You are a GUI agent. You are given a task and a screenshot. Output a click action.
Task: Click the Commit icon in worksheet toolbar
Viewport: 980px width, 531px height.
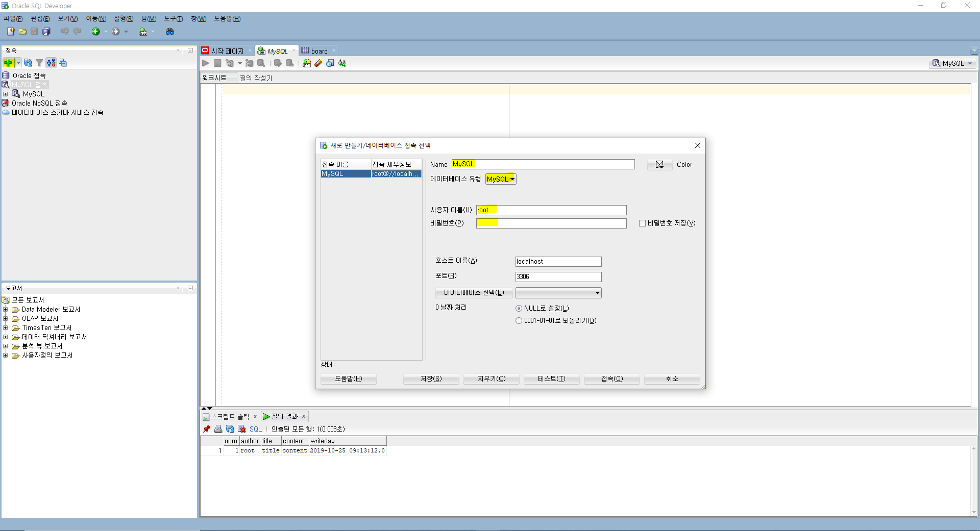coord(278,63)
